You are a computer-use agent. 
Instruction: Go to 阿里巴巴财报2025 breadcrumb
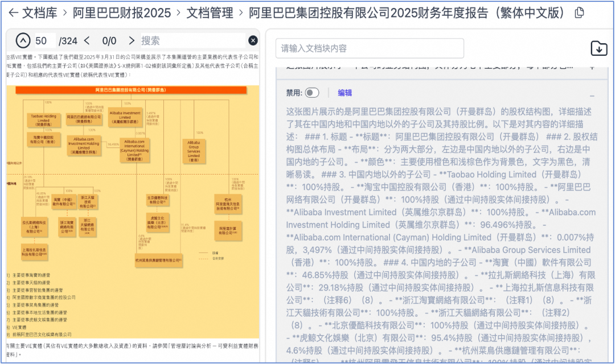122,13
